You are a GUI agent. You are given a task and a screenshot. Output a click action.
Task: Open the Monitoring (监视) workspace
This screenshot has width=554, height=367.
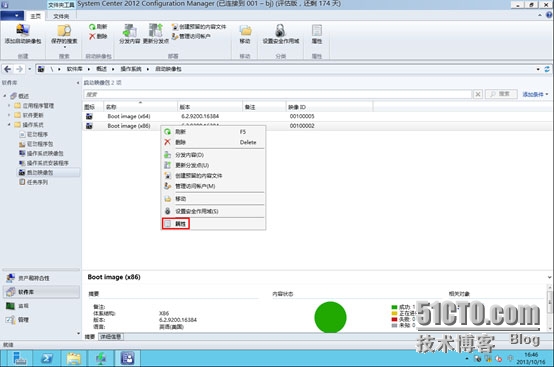click(41, 306)
